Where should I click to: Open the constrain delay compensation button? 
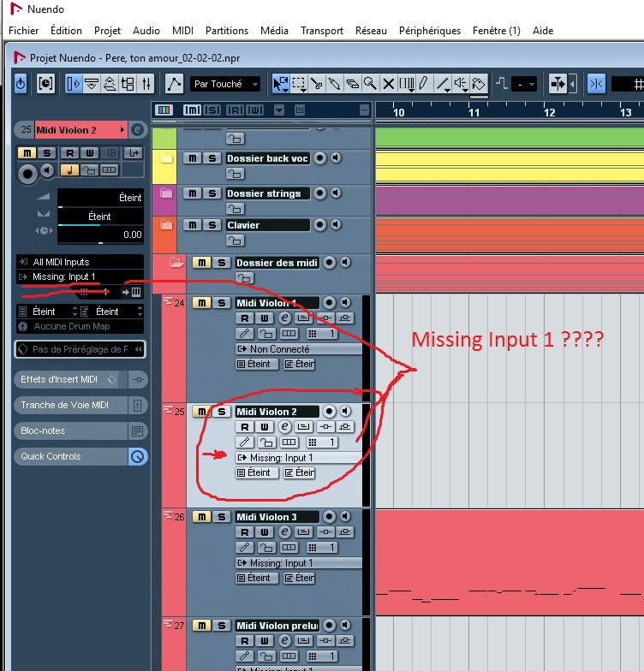[x=46, y=84]
